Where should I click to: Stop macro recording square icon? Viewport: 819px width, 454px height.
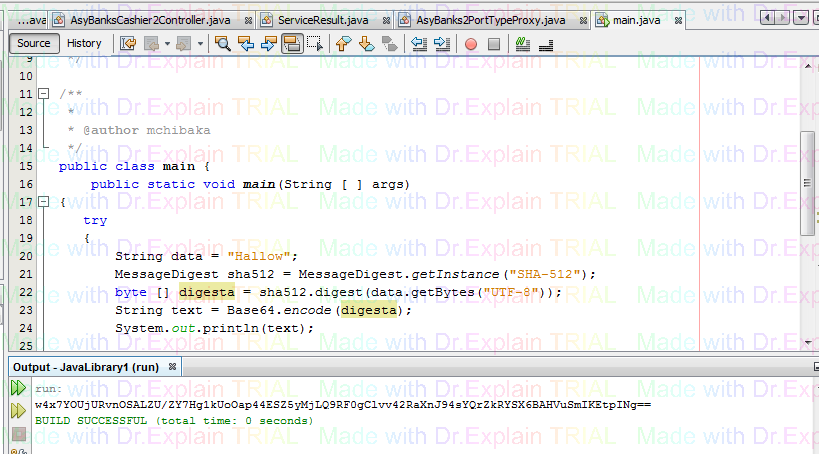tap(494, 44)
